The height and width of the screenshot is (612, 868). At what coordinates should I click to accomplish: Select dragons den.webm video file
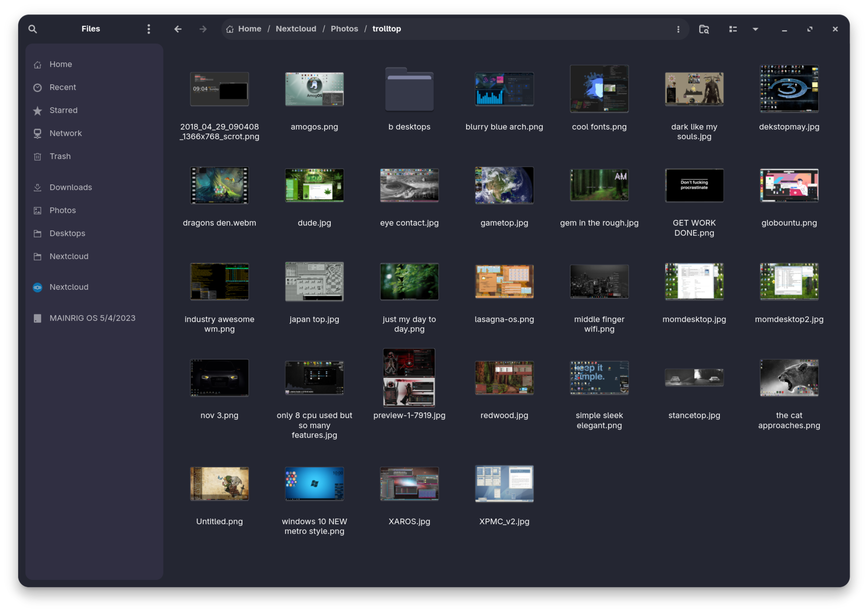(x=219, y=186)
